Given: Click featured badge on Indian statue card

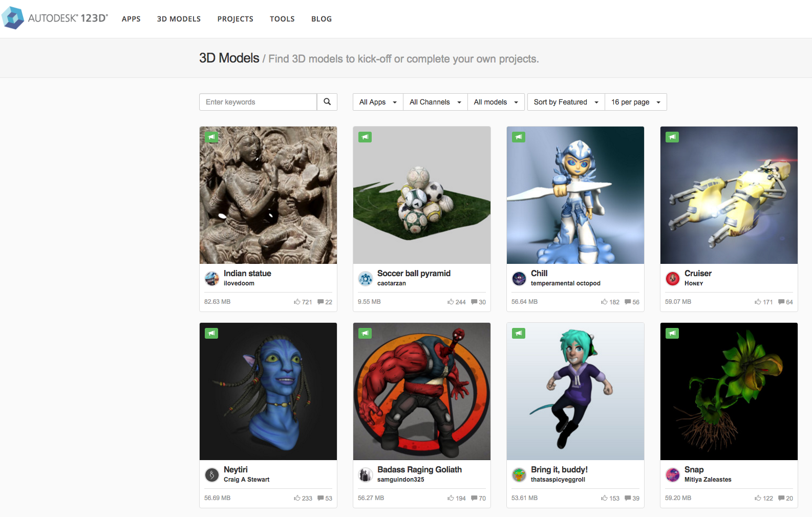Looking at the screenshot, I should (211, 137).
